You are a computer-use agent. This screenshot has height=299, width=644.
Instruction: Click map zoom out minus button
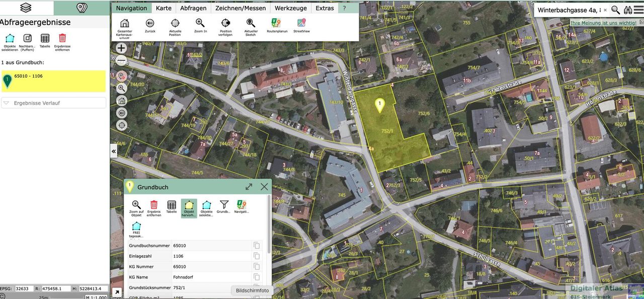(121, 61)
